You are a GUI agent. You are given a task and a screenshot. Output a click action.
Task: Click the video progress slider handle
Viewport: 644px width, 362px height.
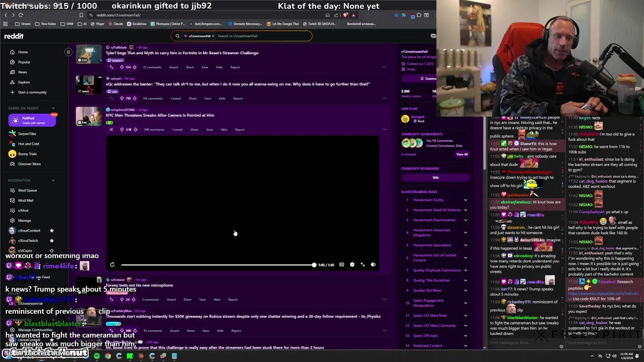314,264
